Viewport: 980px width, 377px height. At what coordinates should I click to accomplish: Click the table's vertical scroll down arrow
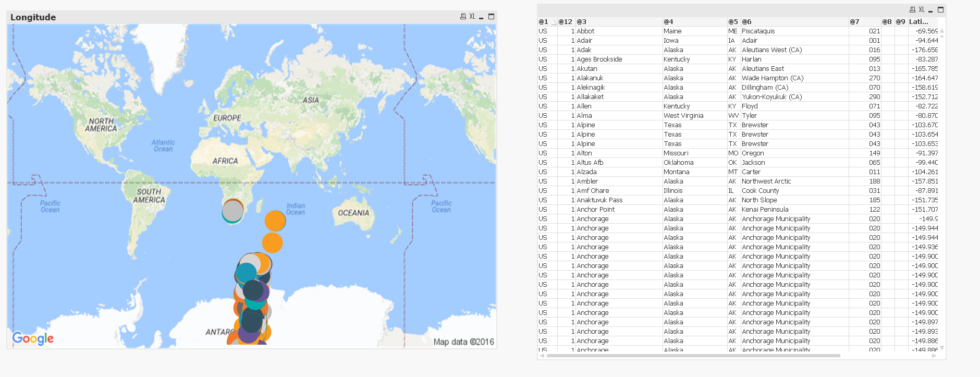942,348
